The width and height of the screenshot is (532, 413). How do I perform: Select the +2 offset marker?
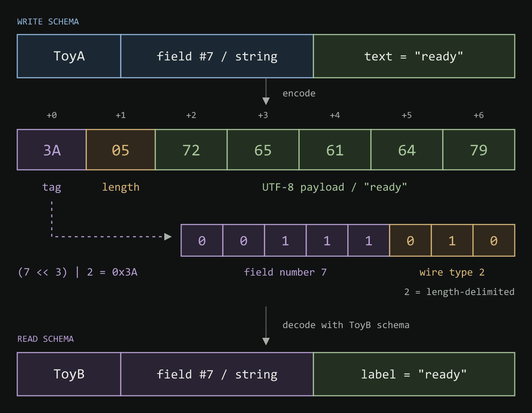click(191, 115)
